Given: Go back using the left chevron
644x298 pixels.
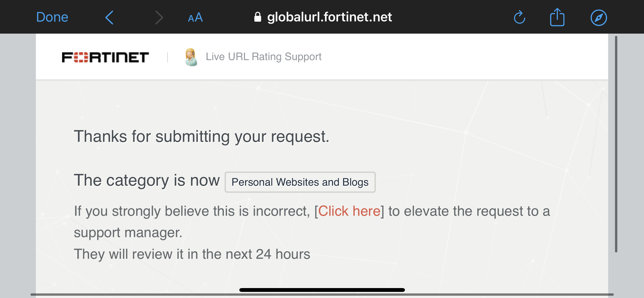Looking at the screenshot, I should 109,17.
